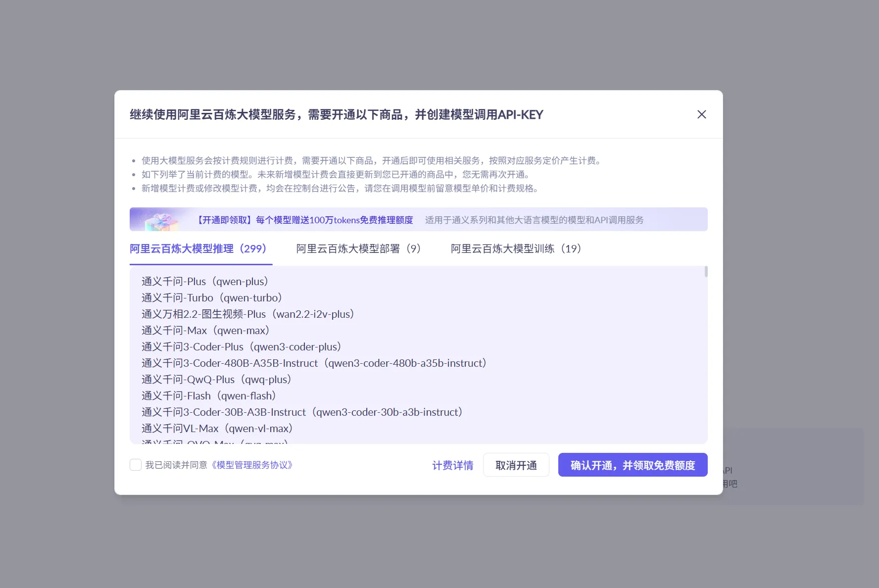
Task: Select 通义千问-Plus（qwen-plus）in the list
Action: [204, 281]
